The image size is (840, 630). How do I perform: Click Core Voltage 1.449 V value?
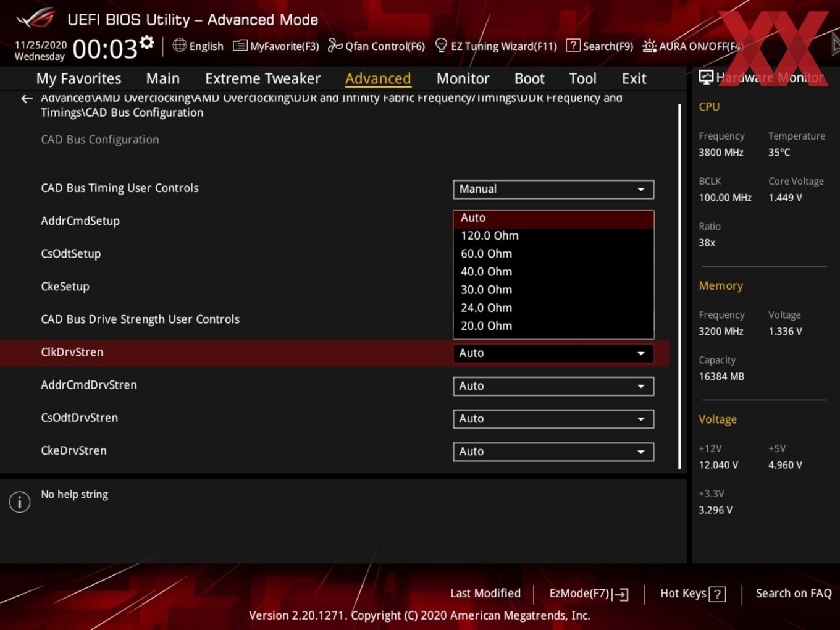pos(785,198)
